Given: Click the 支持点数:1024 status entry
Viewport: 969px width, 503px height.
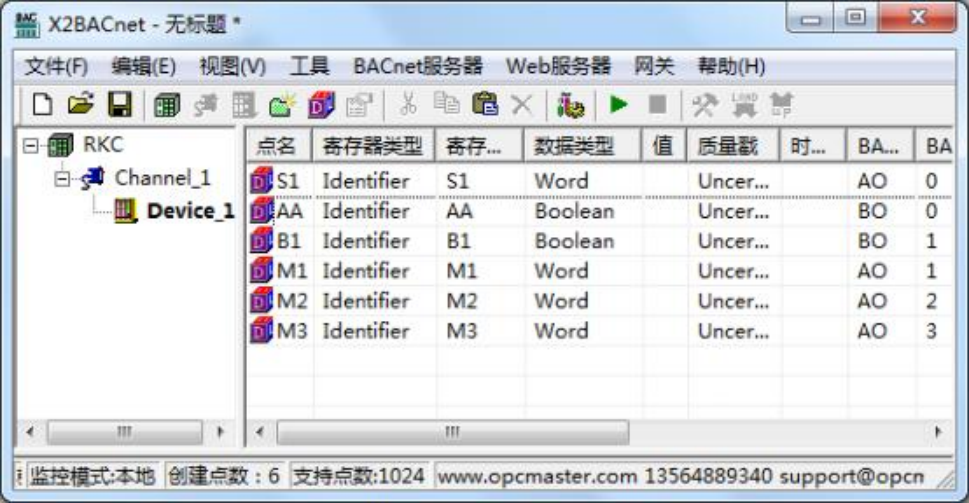Looking at the screenshot, I should coord(359,476).
